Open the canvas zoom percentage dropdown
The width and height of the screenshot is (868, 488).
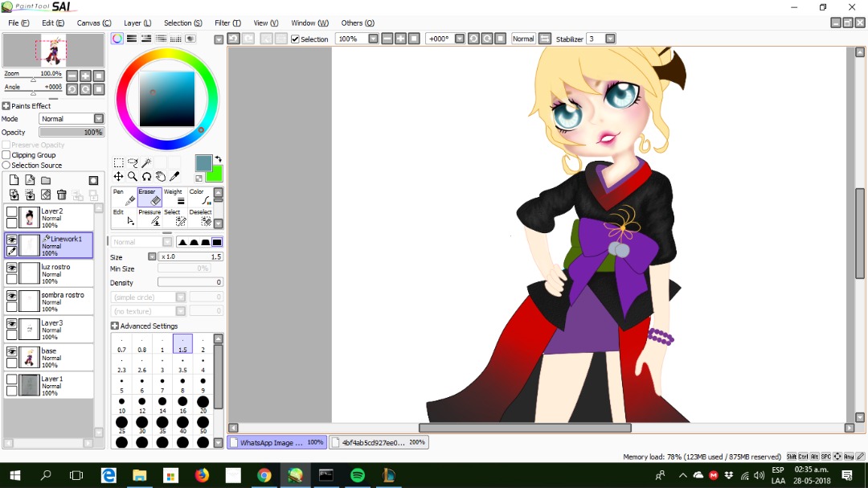coord(373,39)
